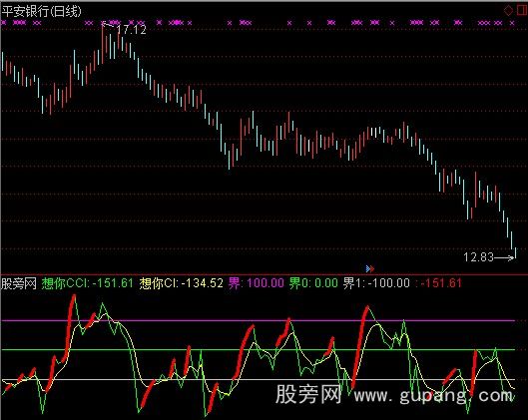The image size is (528, 420).
Task: Click the 界1: -100.00 white label
Action: click(x=376, y=283)
